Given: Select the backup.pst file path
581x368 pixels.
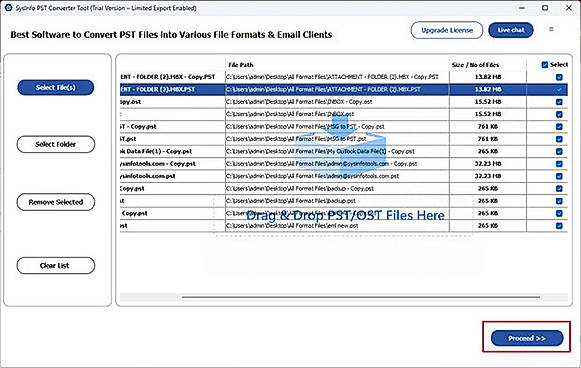Looking at the screenshot, I should coord(291,201).
